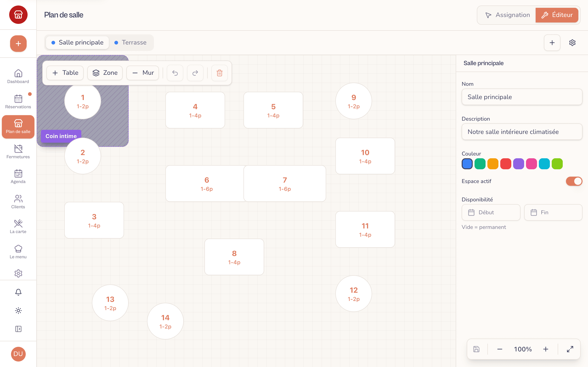Open Réservations in the sidebar
The height and width of the screenshot is (367, 588).
tap(18, 101)
